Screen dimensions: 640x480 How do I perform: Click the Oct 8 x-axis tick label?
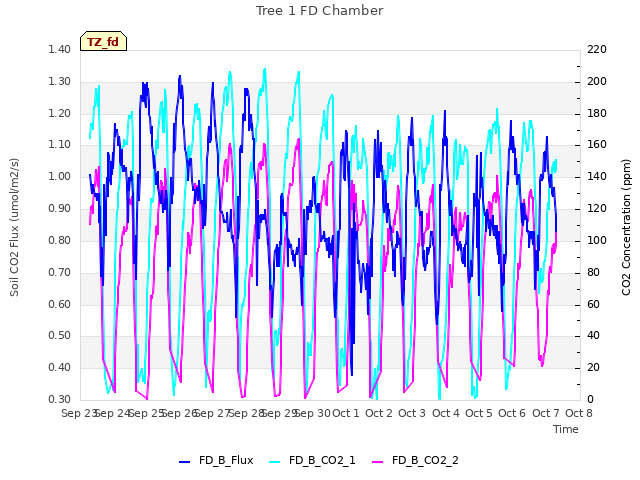(579, 413)
